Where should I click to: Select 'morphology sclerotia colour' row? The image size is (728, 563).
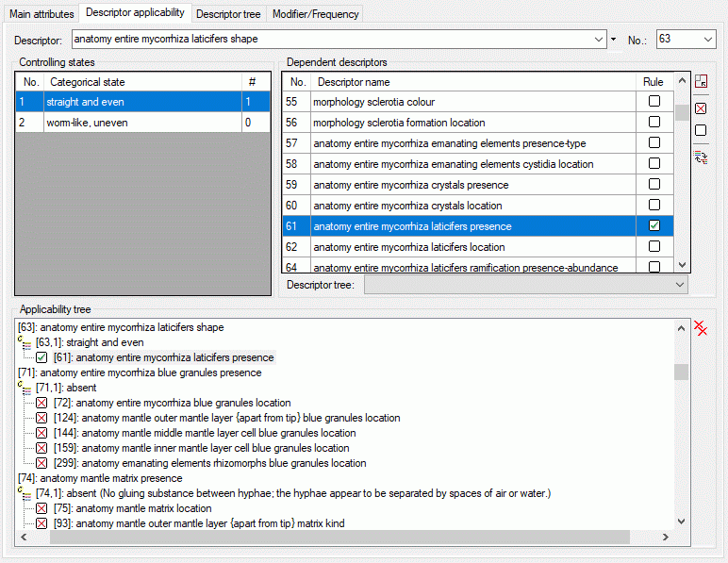[478, 102]
